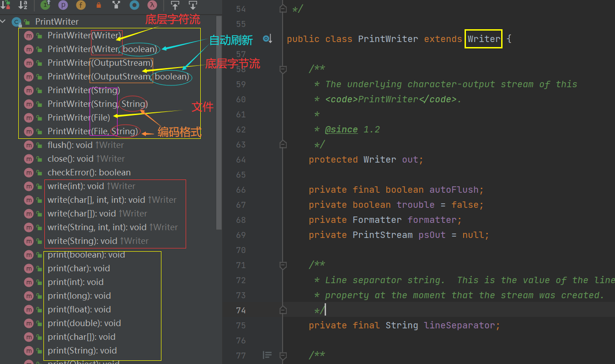Select print(double): void in structure tree
The image size is (615, 364).
[x=84, y=323]
